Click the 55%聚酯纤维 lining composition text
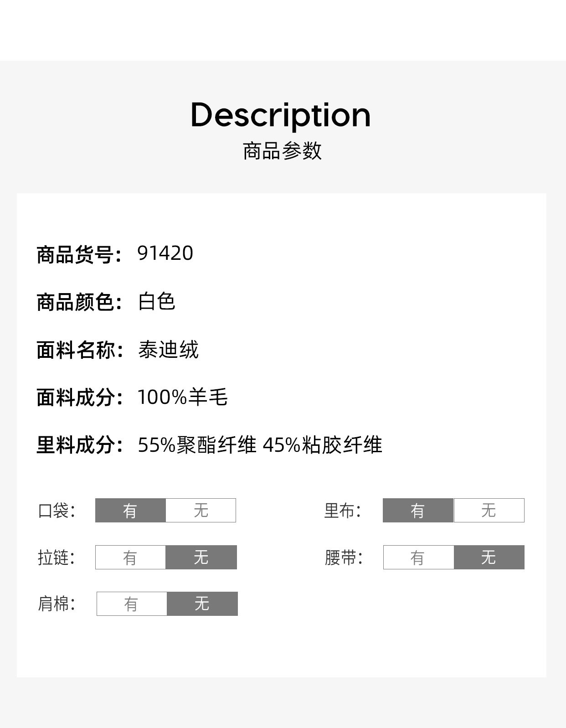 pyautogui.click(x=197, y=445)
